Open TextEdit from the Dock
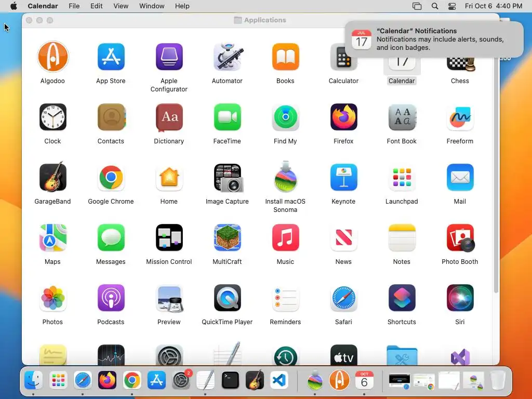The width and height of the screenshot is (532, 399). click(206, 380)
